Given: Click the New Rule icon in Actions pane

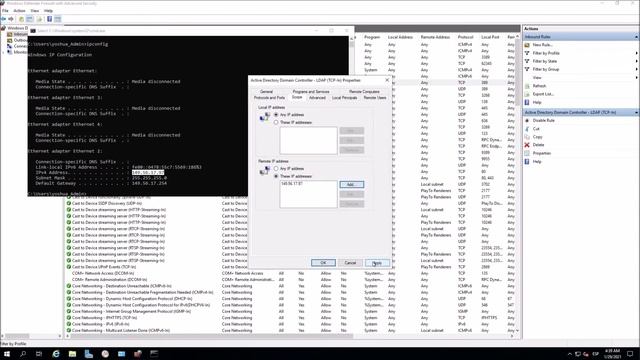Looking at the screenshot, I should 527,45.
